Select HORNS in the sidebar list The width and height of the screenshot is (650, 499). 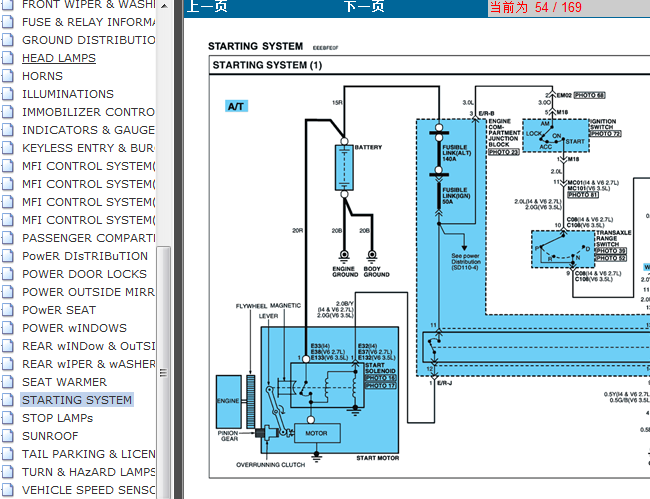pos(42,76)
